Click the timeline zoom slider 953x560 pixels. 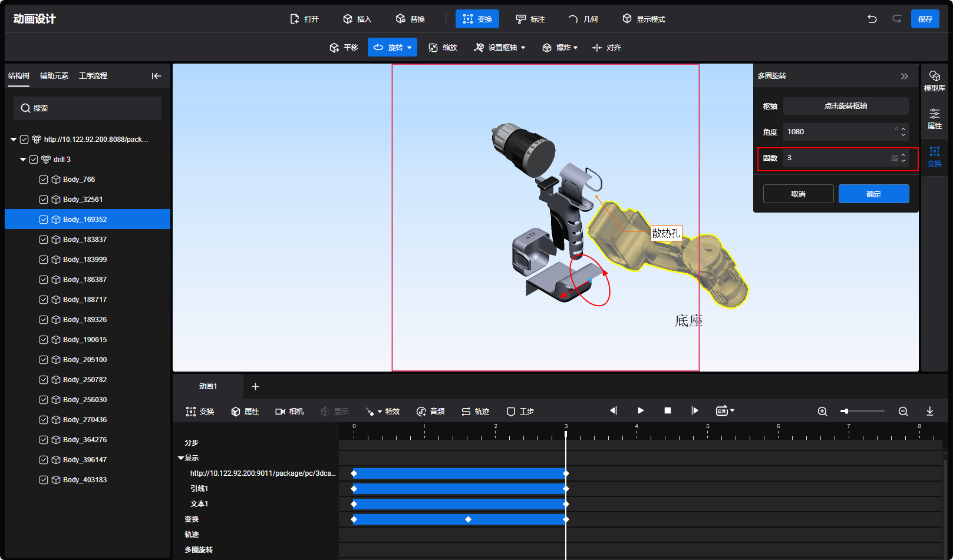863,411
